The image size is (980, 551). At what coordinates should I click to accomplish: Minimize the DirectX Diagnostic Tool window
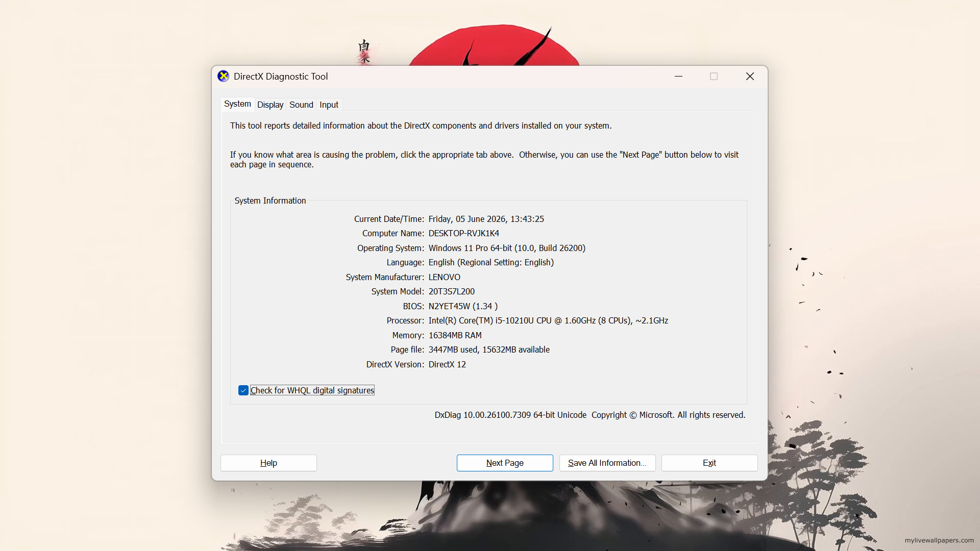coord(678,77)
